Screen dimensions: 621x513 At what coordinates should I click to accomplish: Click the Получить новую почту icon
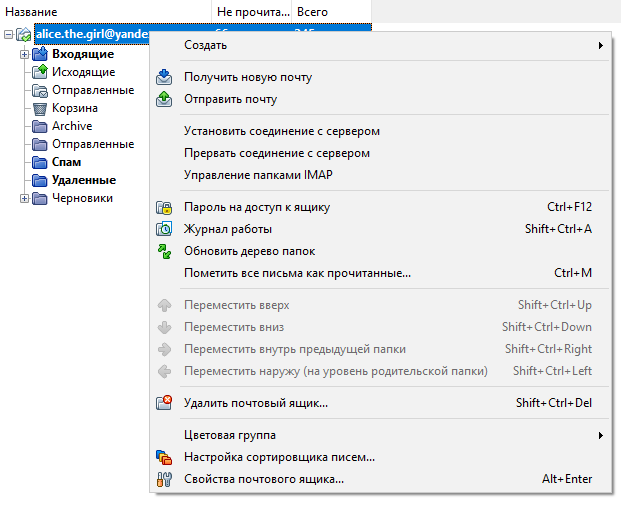tap(165, 78)
